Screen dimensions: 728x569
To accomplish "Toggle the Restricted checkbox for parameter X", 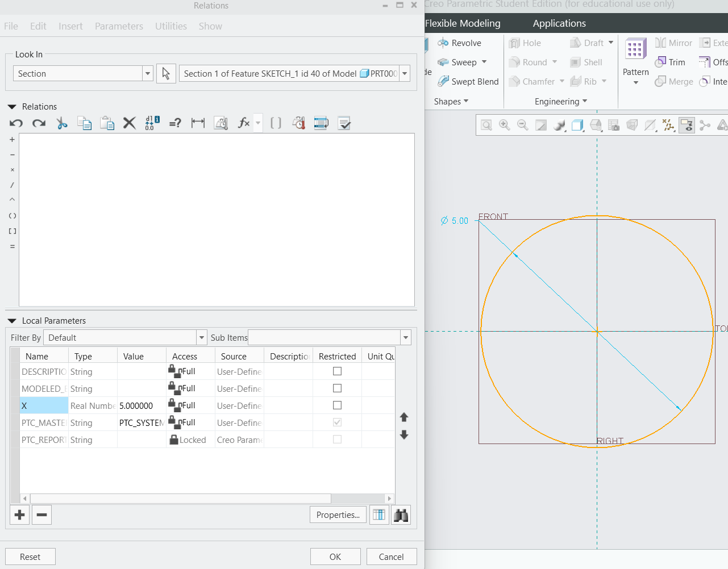I will pos(337,405).
